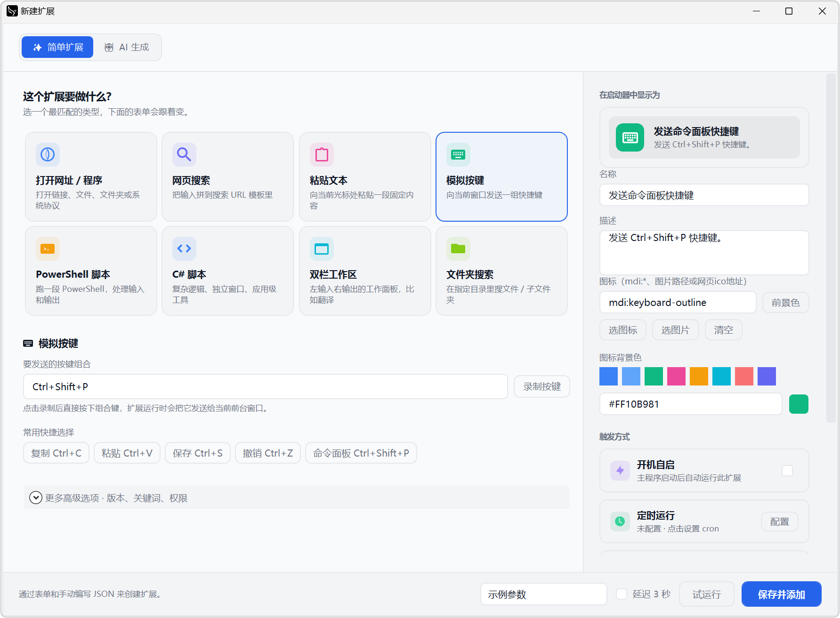This screenshot has width=840, height=618.
Task: Focus the mdi:keyboard-outline icon field
Action: click(678, 302)
